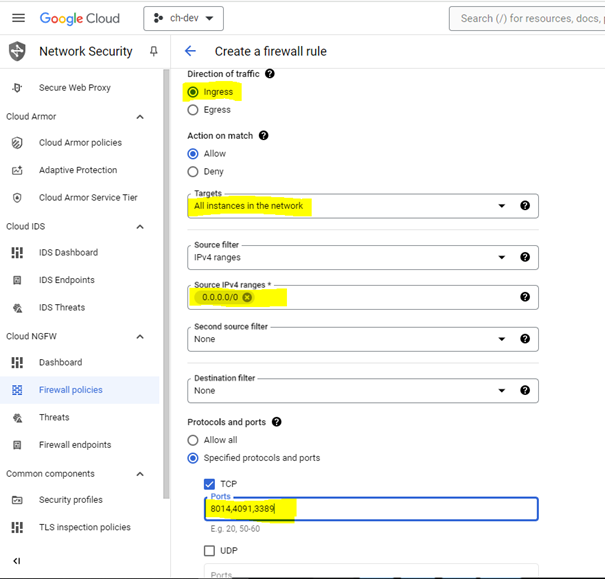Enable the UDP checkbox
This screenshot has width=605, height=579.
pyautogui.click(x=209, y=550)
